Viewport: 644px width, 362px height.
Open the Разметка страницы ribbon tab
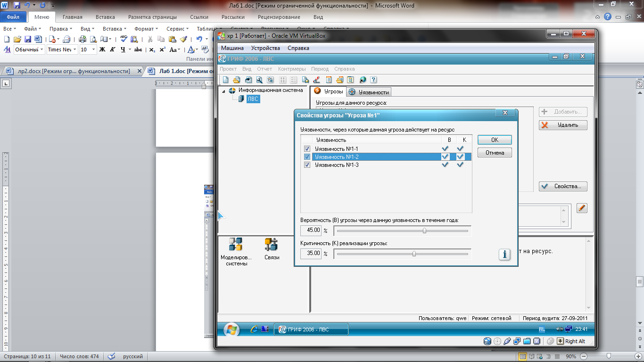click(x=152, y=17)
